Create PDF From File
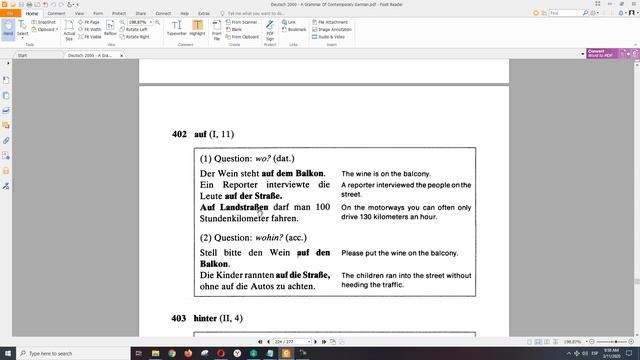This screenshot has width=640, height=360. coord(217,30)
